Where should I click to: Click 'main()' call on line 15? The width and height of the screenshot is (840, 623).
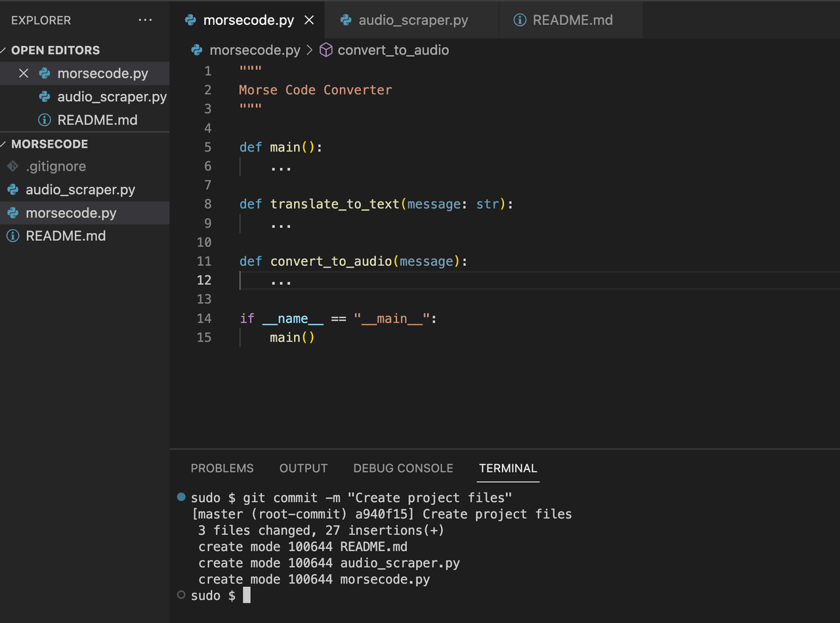[x=293, y=337]
